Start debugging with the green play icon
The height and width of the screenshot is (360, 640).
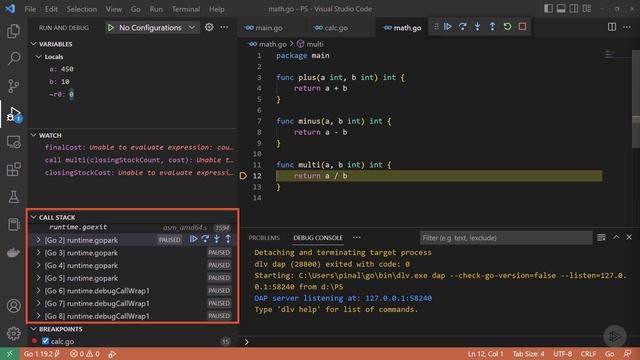[111, 27]
